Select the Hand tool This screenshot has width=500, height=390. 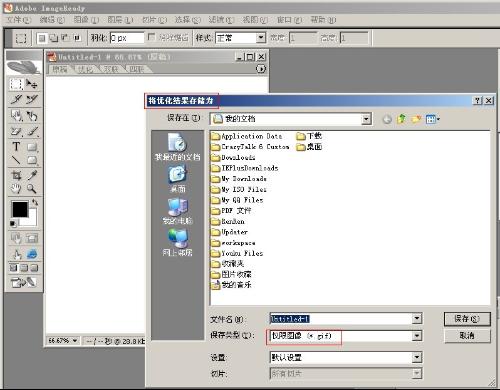(x=16, y=189)
